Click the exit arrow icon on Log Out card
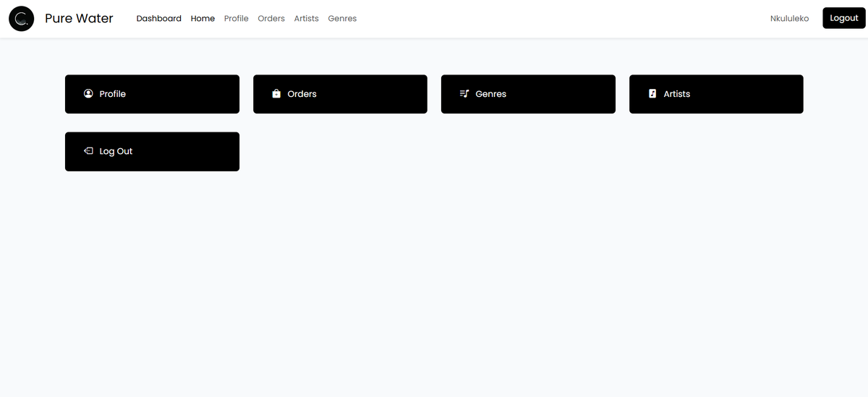 coord(88,151)
